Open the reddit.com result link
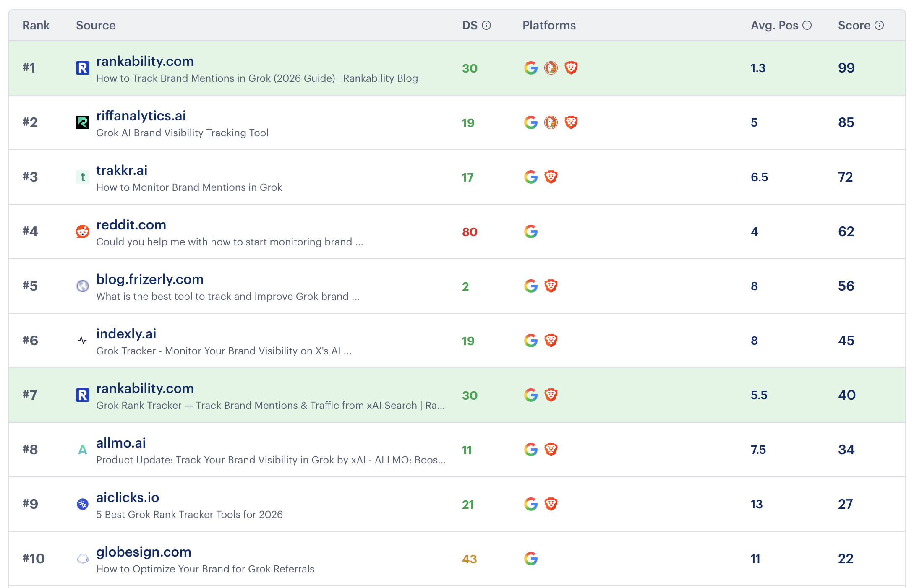Screen dimensions: 914x588 pyautogui.click(x=131, y=225)
